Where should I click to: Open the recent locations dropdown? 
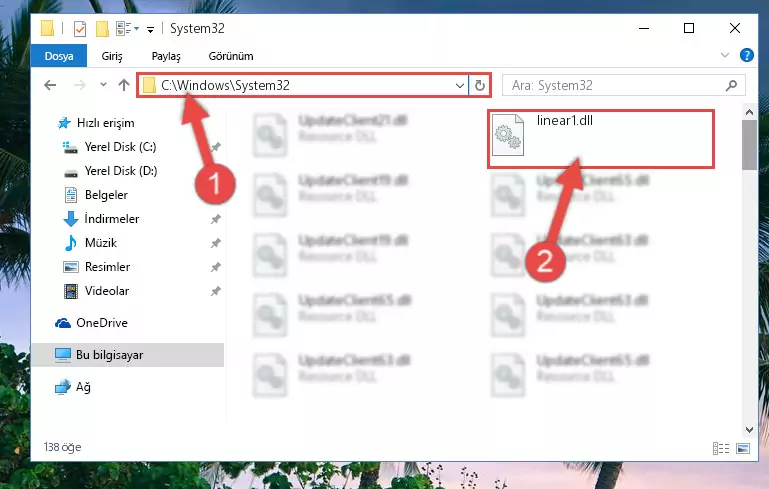[x=103, y=85]
